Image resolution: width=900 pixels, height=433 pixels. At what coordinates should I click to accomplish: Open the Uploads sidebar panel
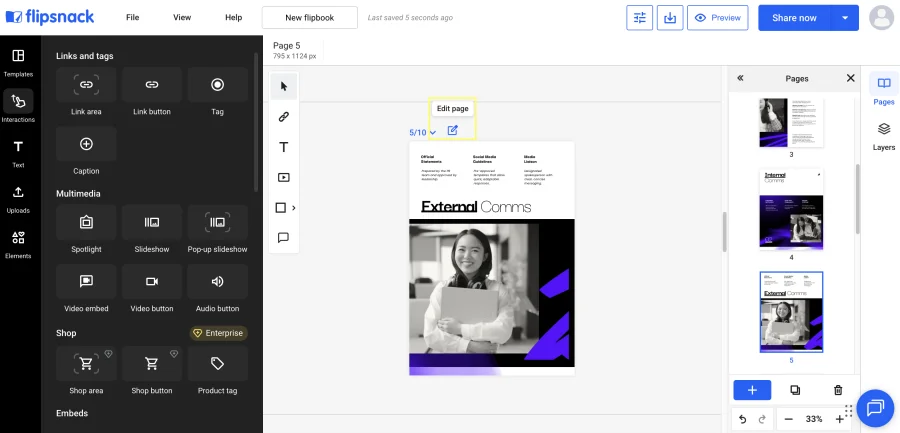coord(18,199)
